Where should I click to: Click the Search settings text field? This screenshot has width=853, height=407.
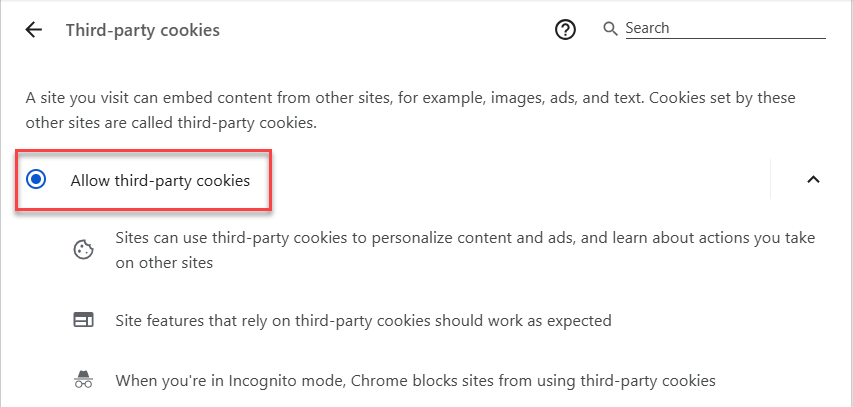(x=724, y=29)
